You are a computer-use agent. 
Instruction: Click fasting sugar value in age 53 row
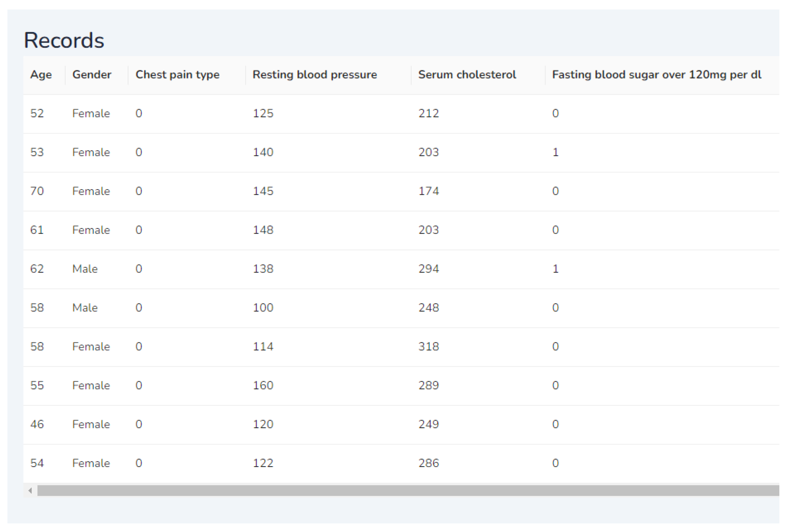tap(555, 152)
